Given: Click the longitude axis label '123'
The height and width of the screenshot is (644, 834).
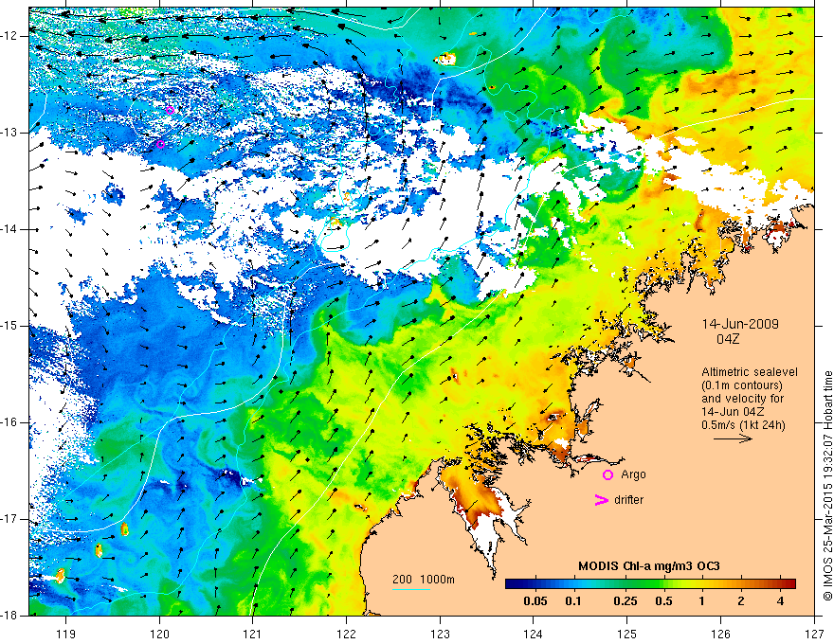Looking at the screenshot, I should (440, 635).
